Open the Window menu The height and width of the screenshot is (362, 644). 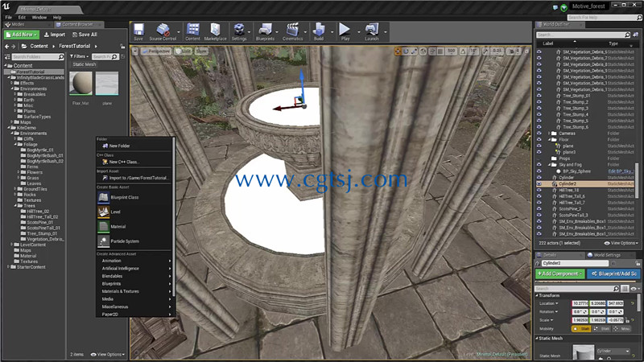(39, 18)
